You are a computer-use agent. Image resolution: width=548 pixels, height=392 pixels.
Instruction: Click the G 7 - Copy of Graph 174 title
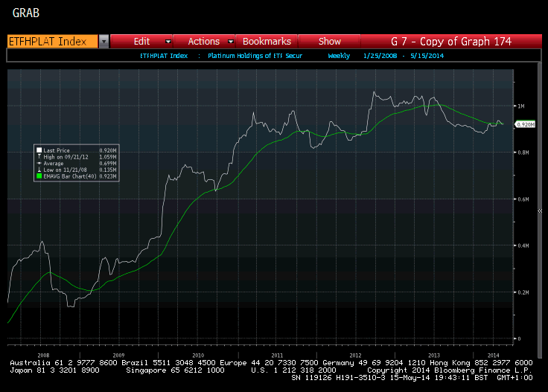pyautogui.click(x=451, y=42)
